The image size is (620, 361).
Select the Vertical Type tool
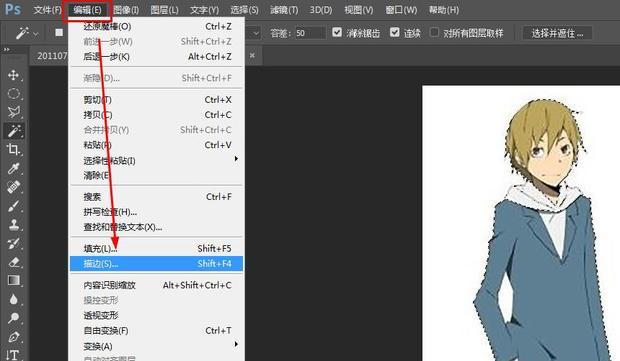(13, 355)
